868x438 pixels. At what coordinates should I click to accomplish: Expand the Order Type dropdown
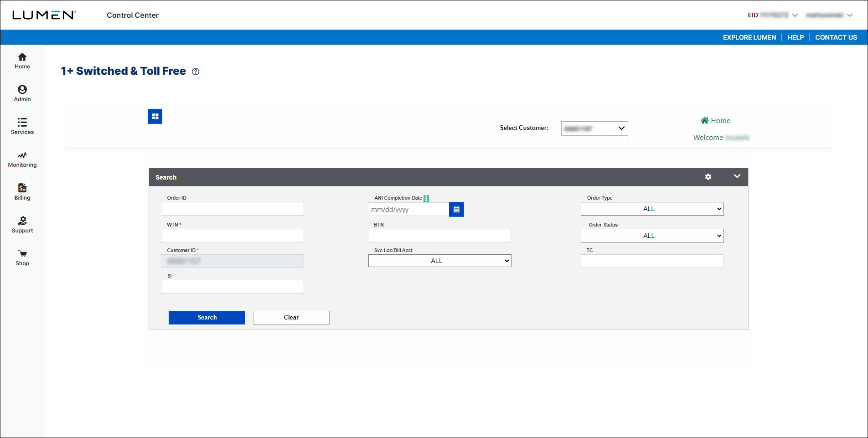point(651,208)
